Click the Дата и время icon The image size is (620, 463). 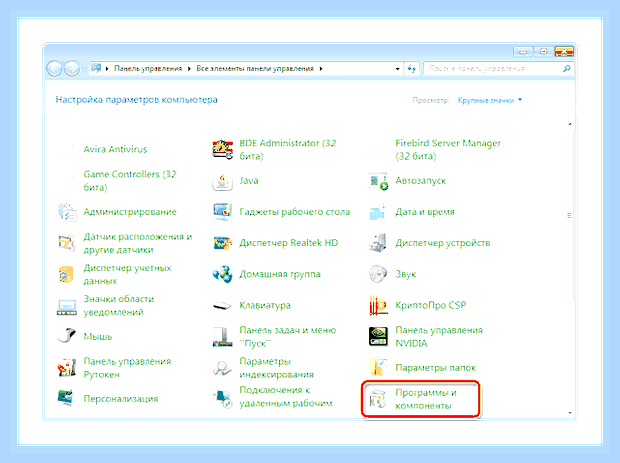click(x=378, y=212)
